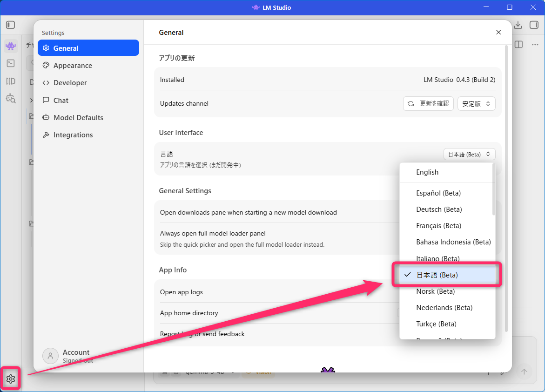
Task: Select Français (Beta) language option
Action: [x=438, y=226]
